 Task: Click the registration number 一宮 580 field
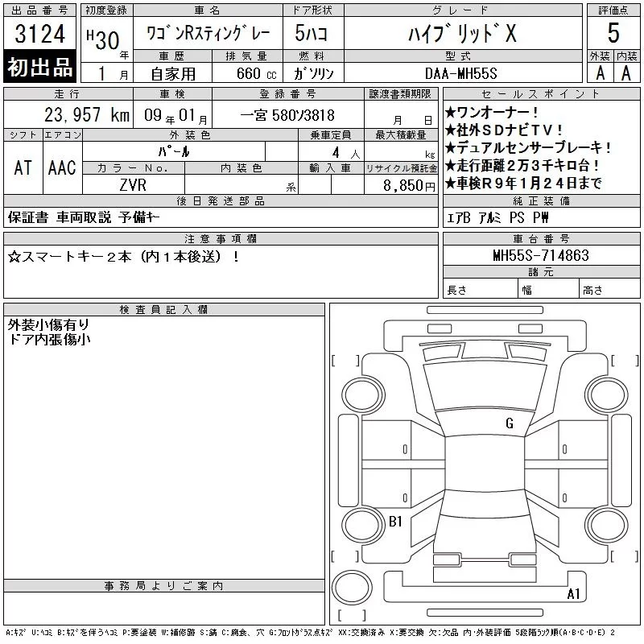288,115
